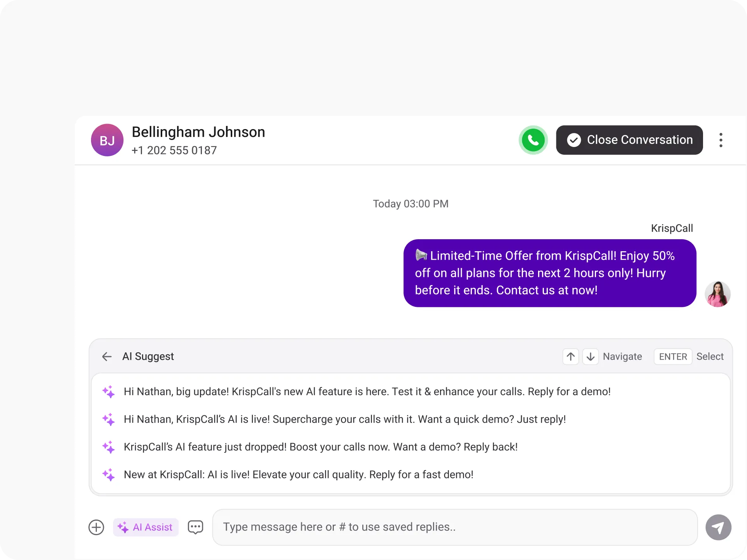Click phone number +1 202 555 0187
This screenshot has width=747, height=560.
pos(174,150)
